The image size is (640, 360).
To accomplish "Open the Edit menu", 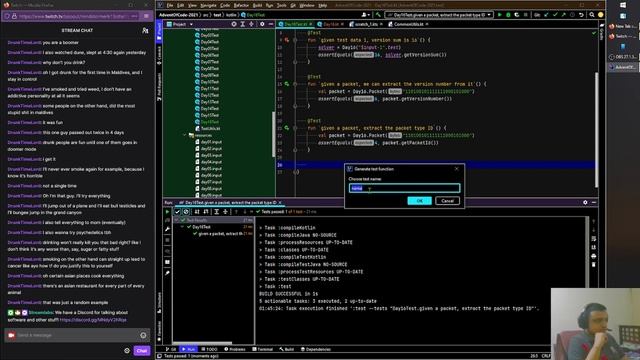I will tap(180, 5).
